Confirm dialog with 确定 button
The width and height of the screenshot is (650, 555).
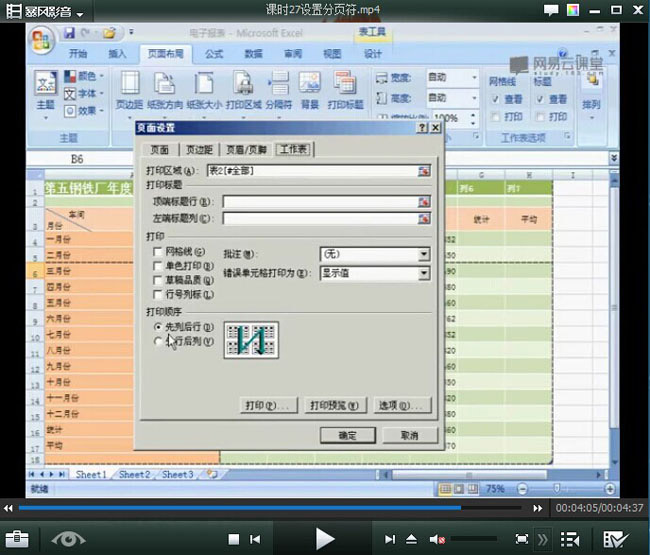(348, 435)
